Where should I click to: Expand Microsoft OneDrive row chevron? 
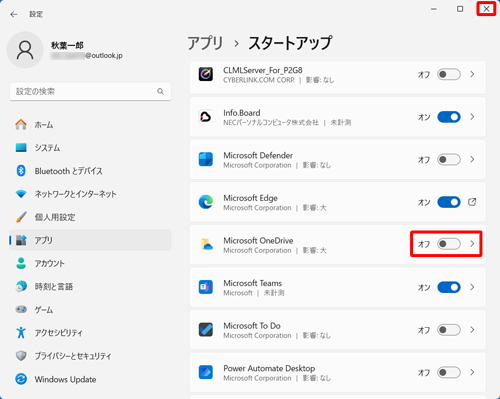pyautogui.click(x=472, y=244)
